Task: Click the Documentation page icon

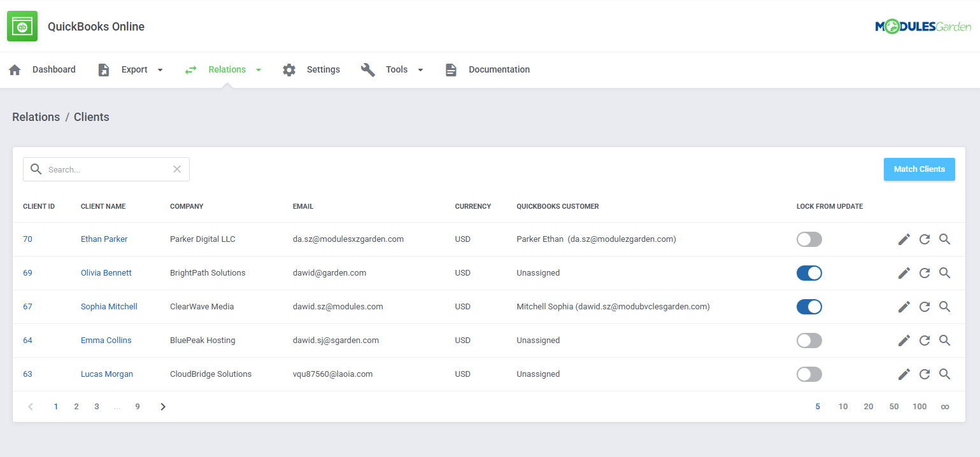Action: pyautogui.click(x=451, y=70)
